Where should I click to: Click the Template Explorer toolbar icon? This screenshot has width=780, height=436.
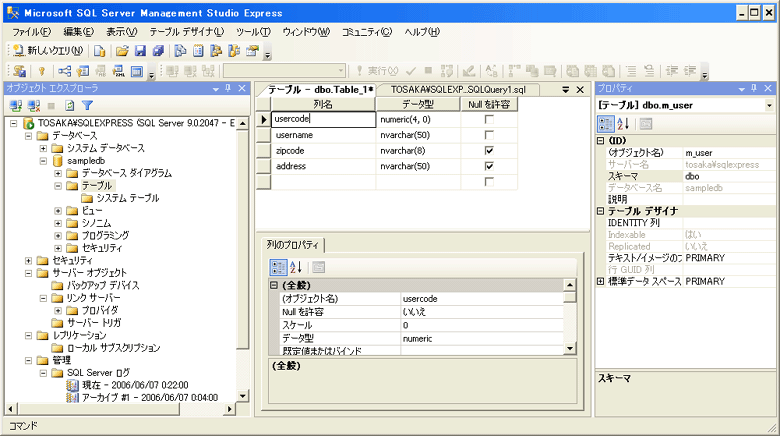[x=234, y=51]
